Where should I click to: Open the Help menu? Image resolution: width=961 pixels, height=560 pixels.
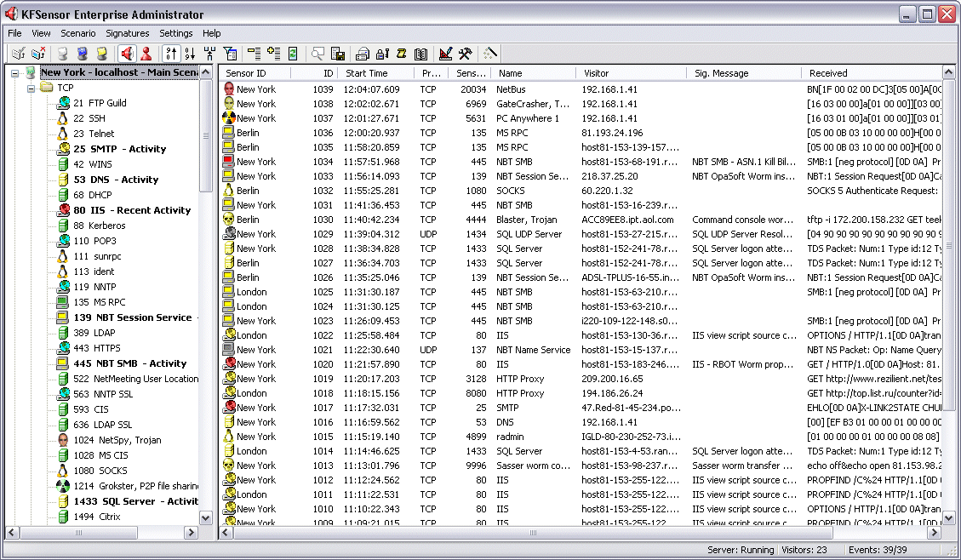coord(211,33)
